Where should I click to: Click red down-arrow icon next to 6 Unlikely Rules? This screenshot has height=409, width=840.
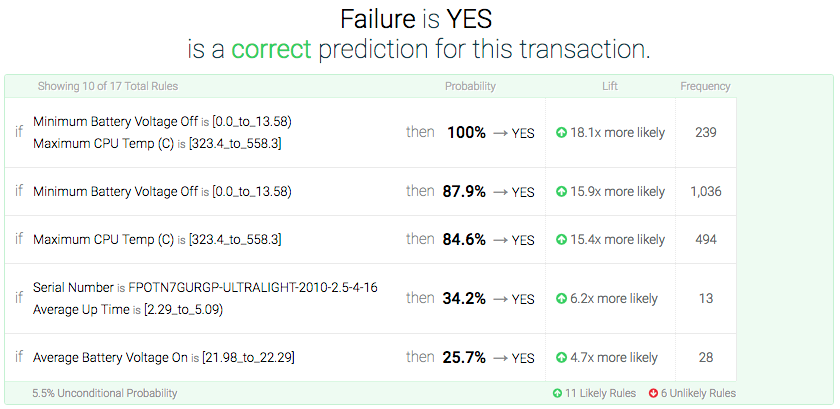(x=653, y=394)
